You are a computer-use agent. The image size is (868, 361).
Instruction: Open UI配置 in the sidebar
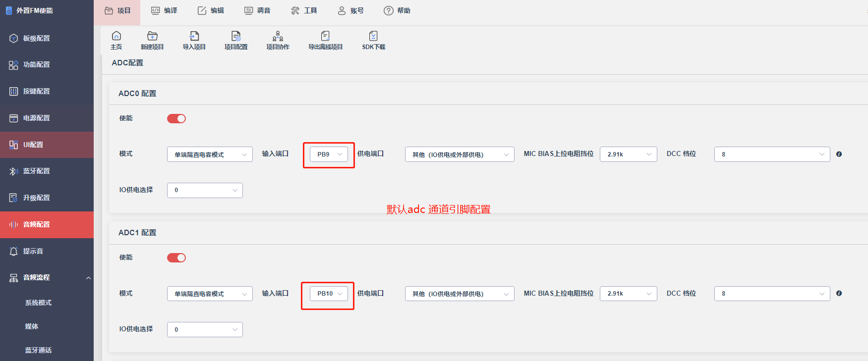[x=47, y=145]
